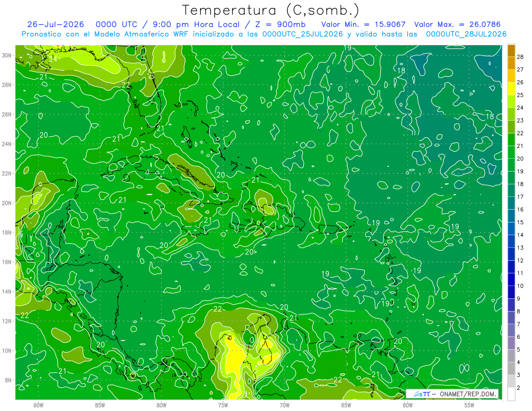Click yellow swatch between scale 25 and 26
The image size is (532, 411).
[x=511, y=89]
